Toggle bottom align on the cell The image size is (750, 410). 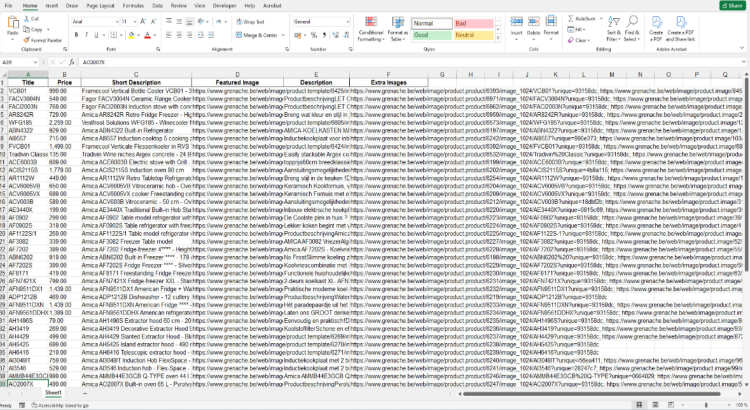[189, 22]
